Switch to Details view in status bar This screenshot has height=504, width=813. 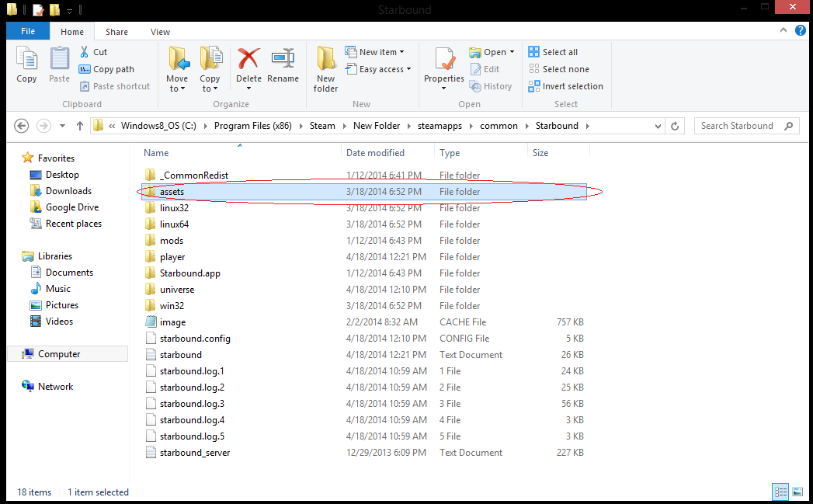[780, 491]
